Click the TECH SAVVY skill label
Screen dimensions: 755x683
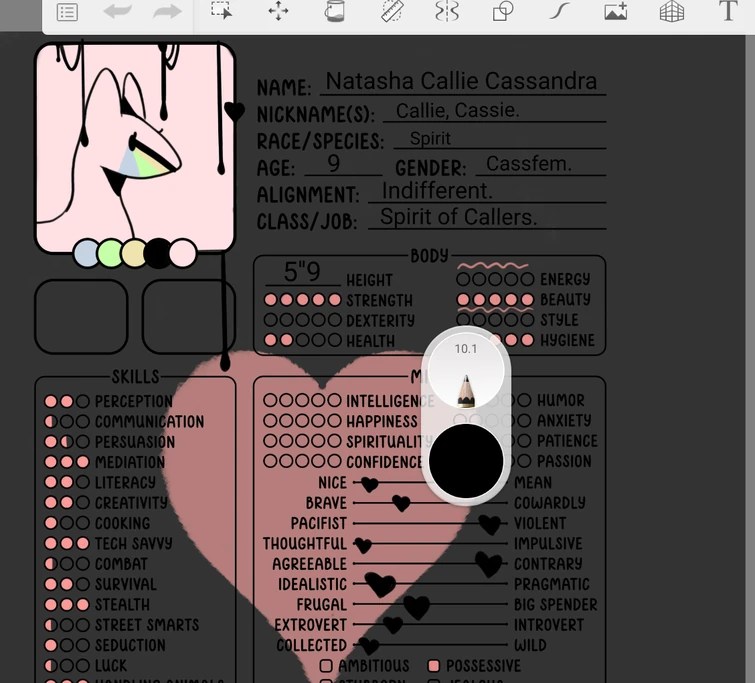tap(133, 544)
